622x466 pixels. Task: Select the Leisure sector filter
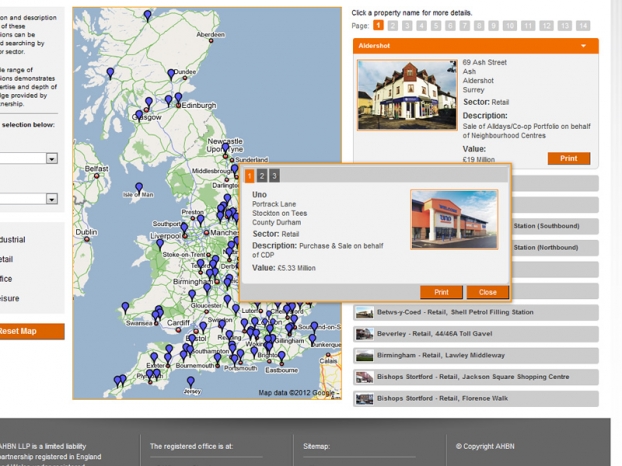click(x=10, y=298)
